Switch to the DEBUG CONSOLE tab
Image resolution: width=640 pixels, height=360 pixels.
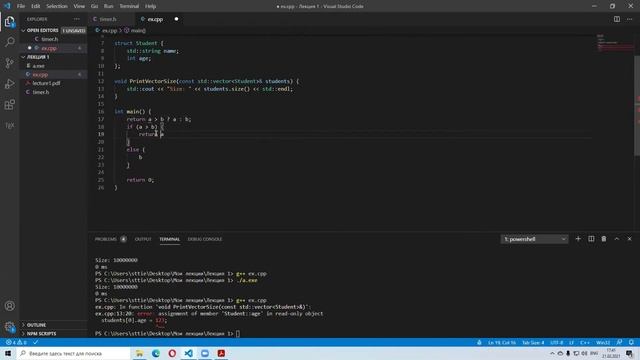[x=205, y=239]
